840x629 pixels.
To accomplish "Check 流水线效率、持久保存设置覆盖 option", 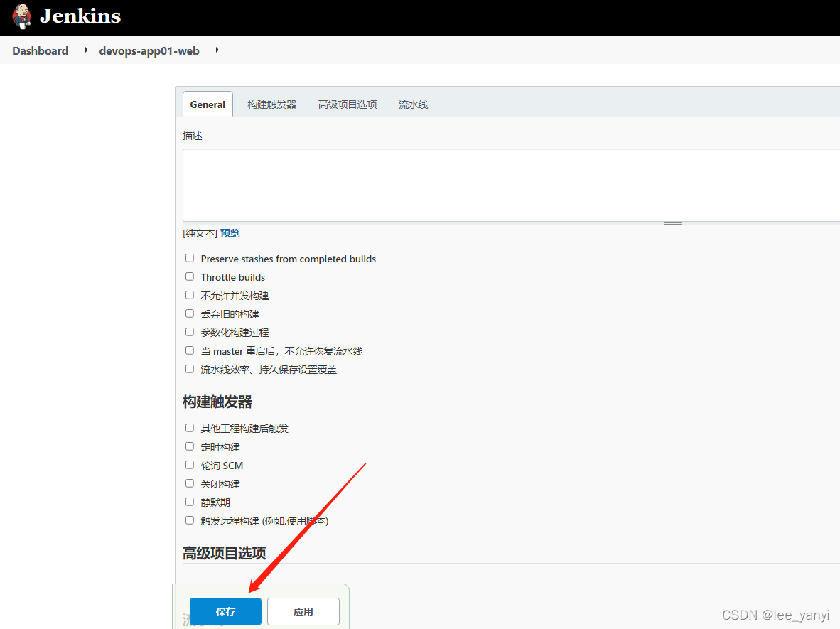I will [x=190, y=369].
